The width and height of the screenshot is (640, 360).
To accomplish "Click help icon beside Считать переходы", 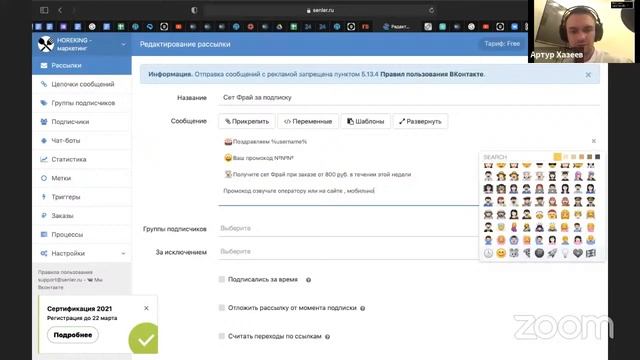I will click(x=327, y=337).
